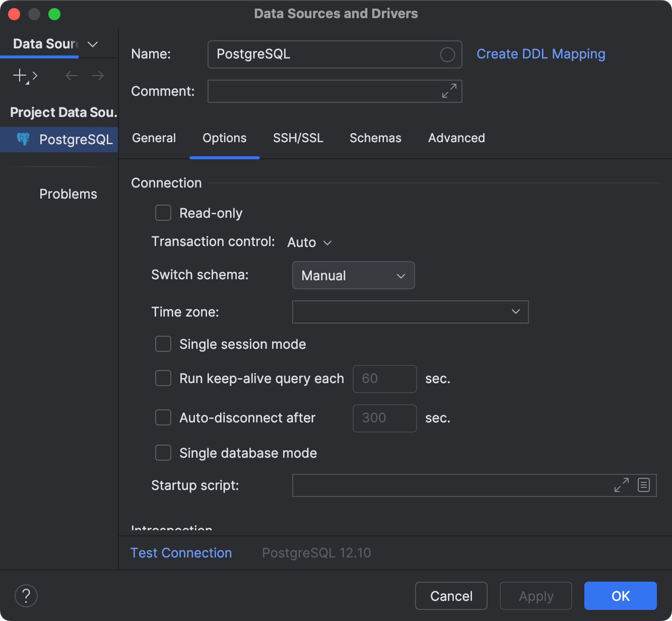Click the Back arrow in the sidebar toolbar

71,76
